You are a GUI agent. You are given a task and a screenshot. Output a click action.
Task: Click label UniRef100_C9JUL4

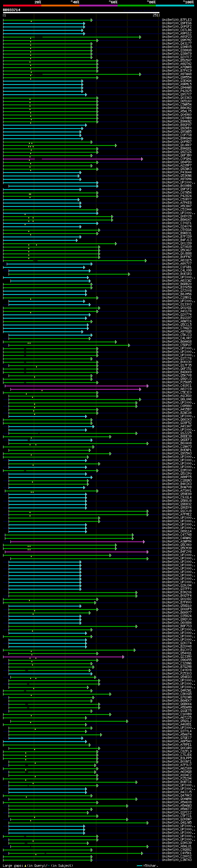click(177, 498)
